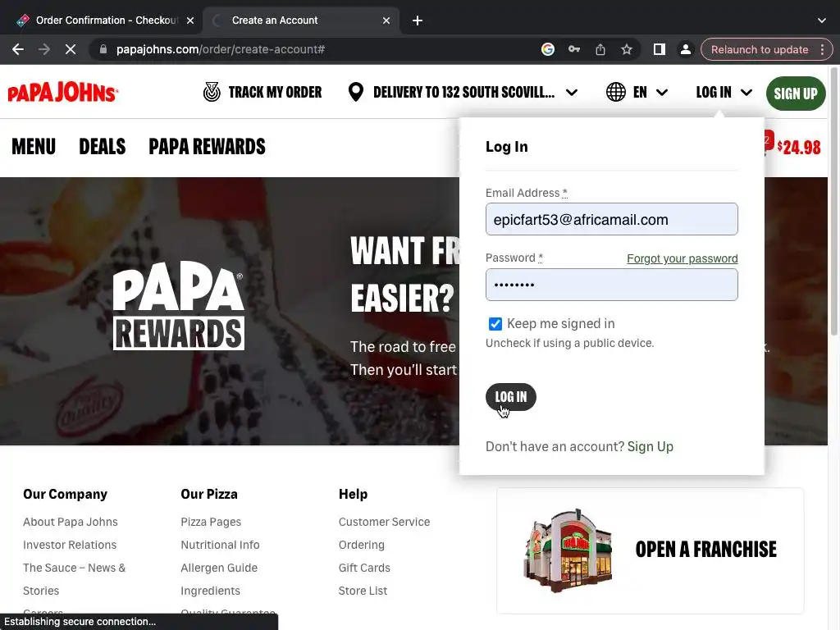Screen dimensions: 840x630
Task: Open Investor Relations footer link
Action: click(x=70, y=545)
